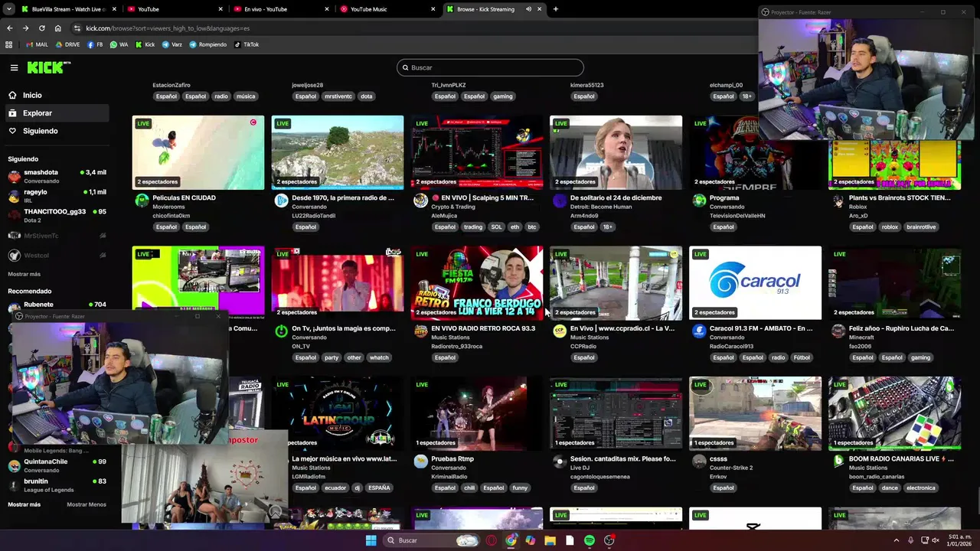Screen dimensions: 980x551
Task: Open the Kick bookmark in bookmarks bar
Action: click(145, 44)
